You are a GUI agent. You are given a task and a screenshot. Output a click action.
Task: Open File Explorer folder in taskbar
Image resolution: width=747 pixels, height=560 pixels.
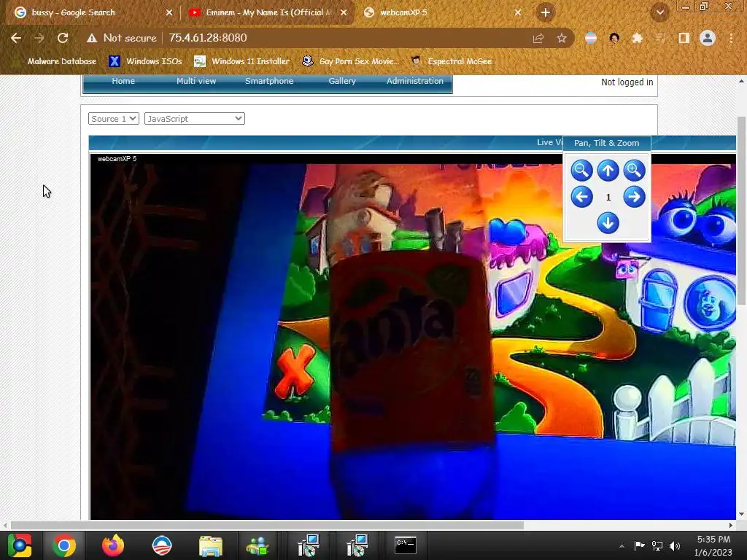pyautogui.click(x=211, y=545)
